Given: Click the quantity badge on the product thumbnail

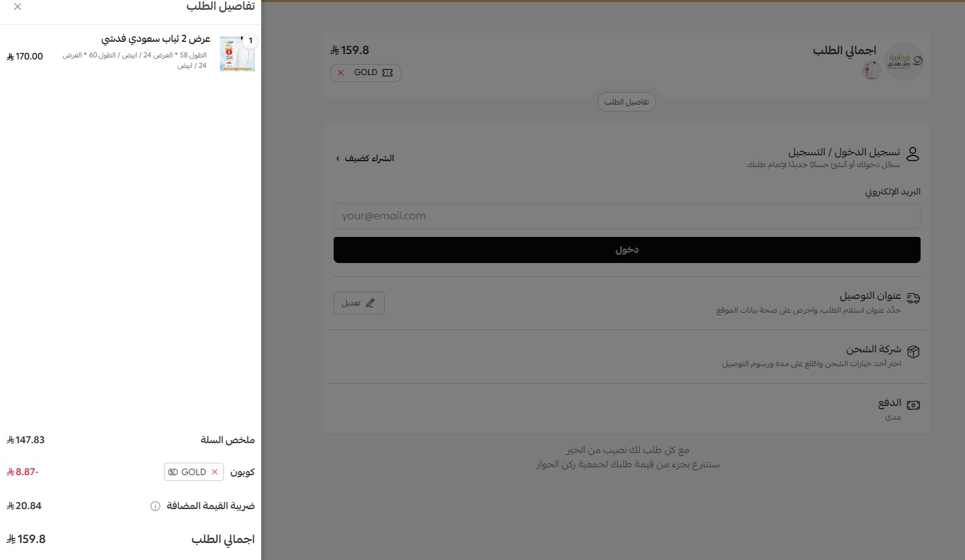Looking at the screenshot, I should click(x=250, y=40).
